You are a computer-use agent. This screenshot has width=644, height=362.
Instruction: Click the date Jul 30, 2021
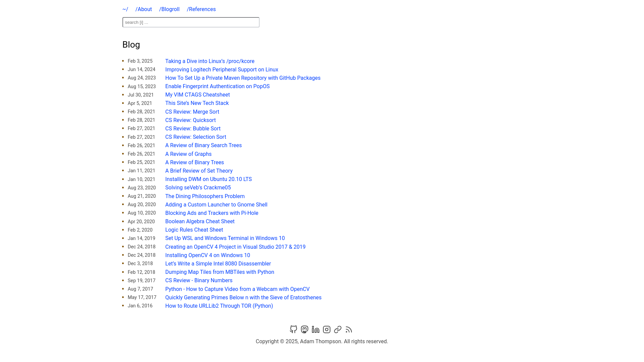[x=141, y=95]
